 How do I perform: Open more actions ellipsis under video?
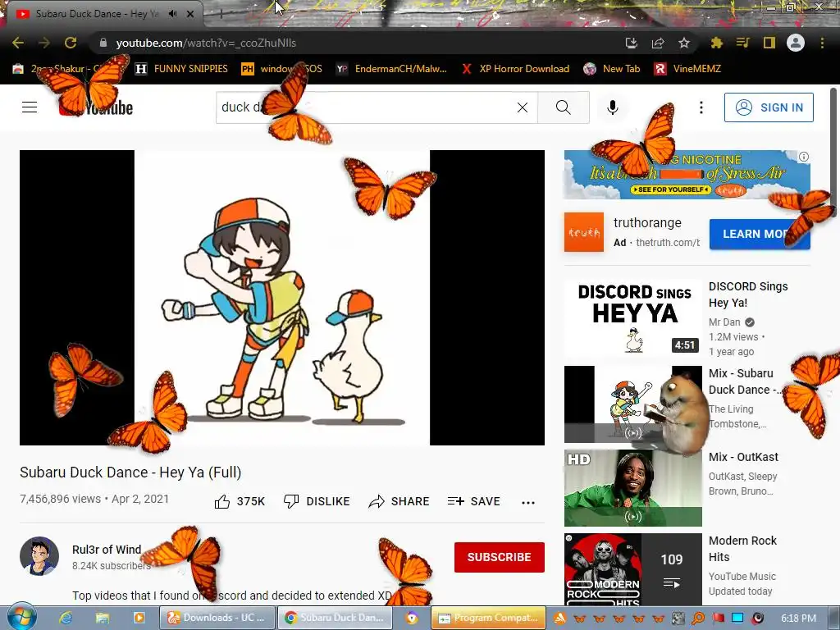[528, 502]
